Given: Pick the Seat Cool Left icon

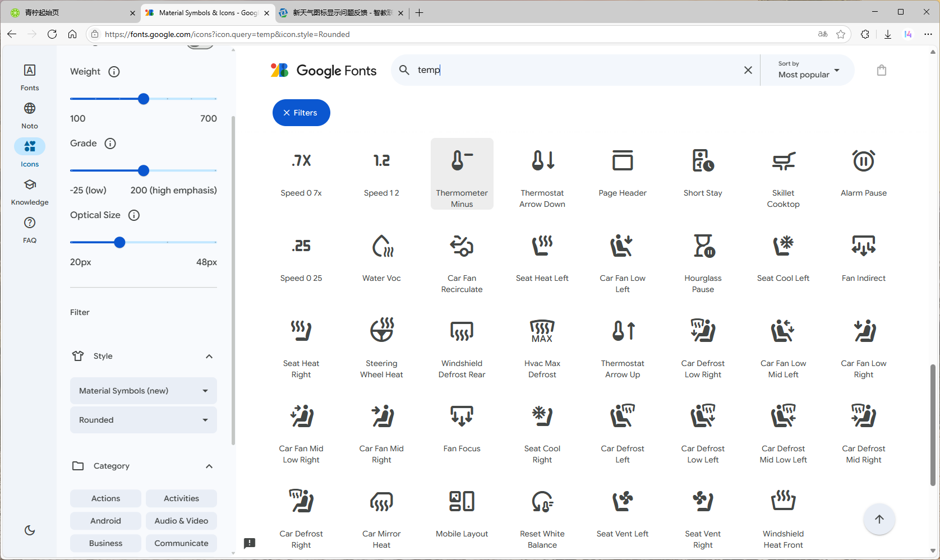Looking at the screenshot, I should pyautogui.click(x=783, y=259).
